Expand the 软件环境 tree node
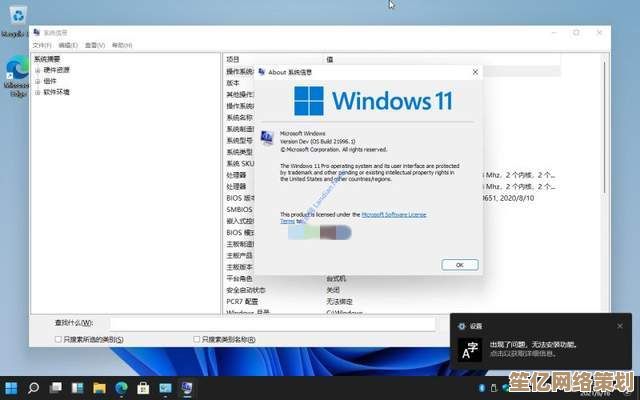 38,92
